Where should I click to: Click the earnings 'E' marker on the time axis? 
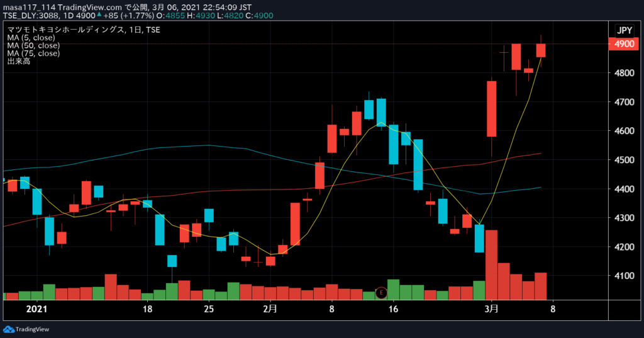pyautogui.click(x=381, y=293)
